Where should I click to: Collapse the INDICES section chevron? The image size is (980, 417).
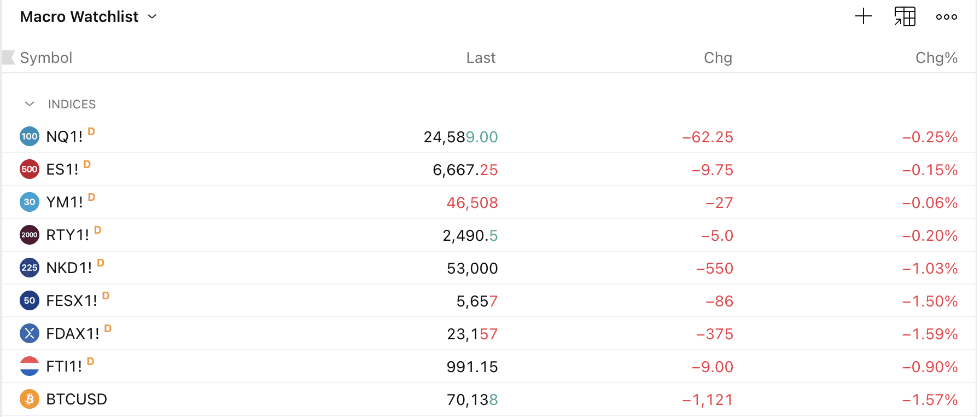tap(30, 104)
